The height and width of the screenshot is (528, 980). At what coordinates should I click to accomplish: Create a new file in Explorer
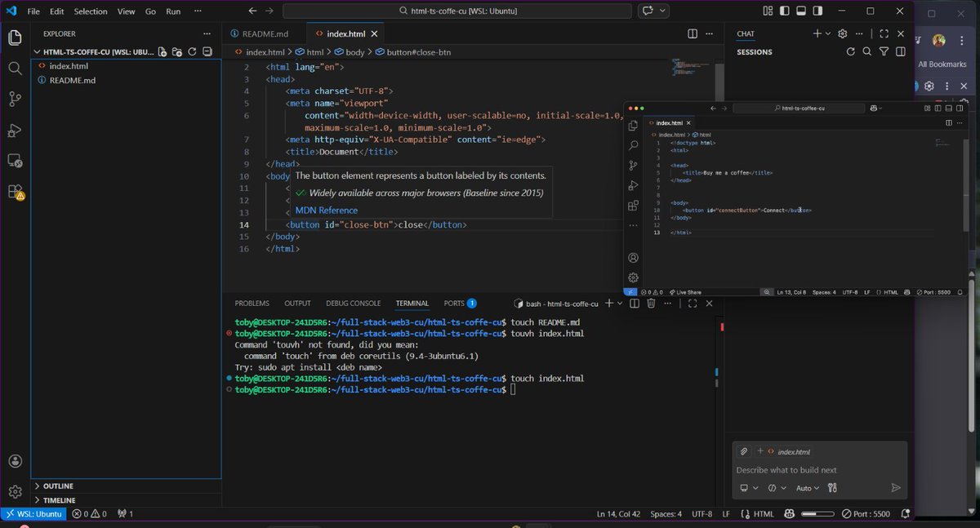pos(163,51)
